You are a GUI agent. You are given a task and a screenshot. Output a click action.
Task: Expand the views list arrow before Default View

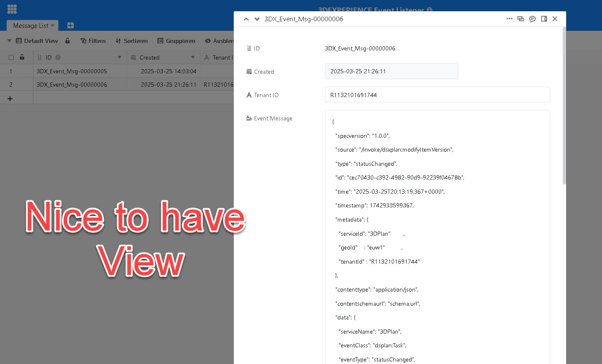(9, 41)
